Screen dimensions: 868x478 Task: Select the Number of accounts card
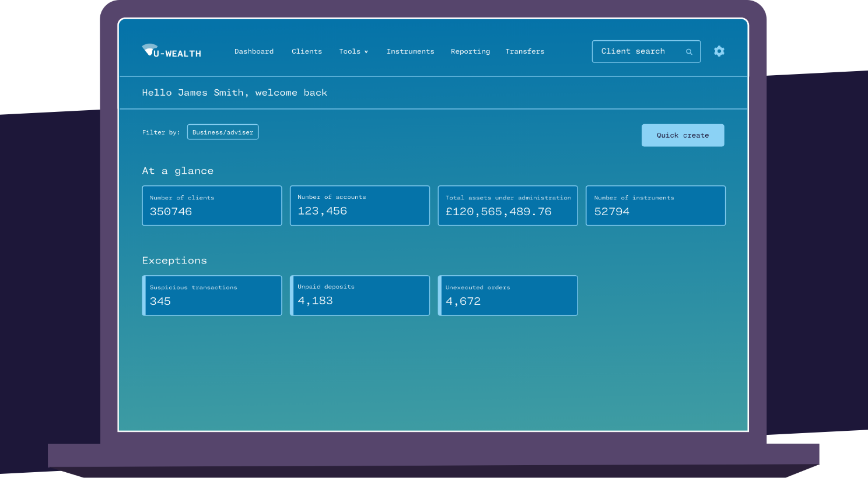click(x=360, y=206)
